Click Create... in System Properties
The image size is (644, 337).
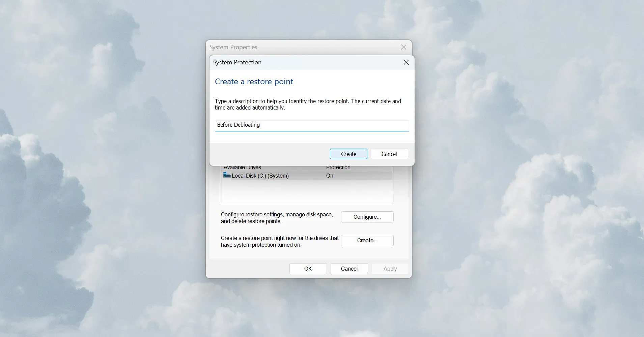(x=367, y=240)
